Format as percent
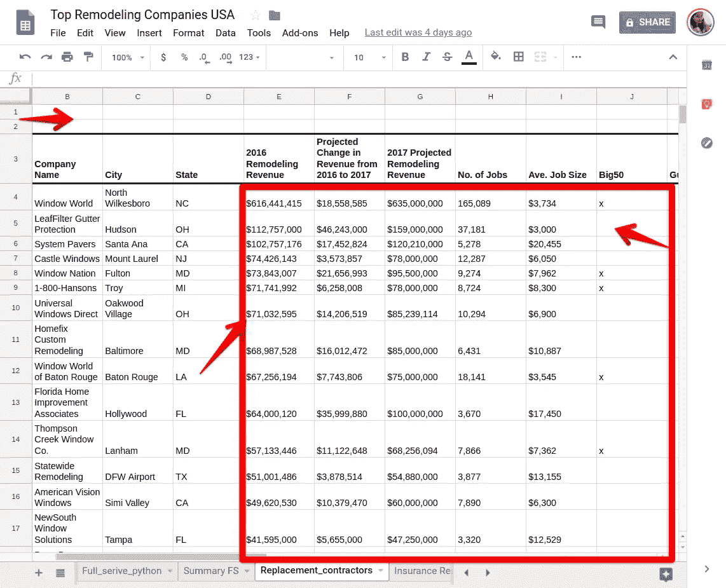The height and width of the screenshot is (588, 726). (184, 57)
